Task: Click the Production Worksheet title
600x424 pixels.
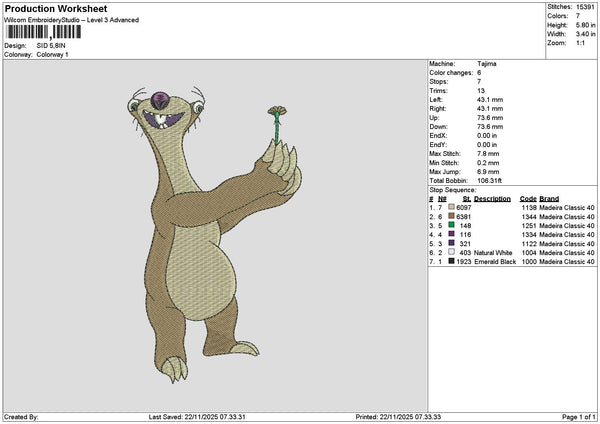Action: click(x=56, y=8)
